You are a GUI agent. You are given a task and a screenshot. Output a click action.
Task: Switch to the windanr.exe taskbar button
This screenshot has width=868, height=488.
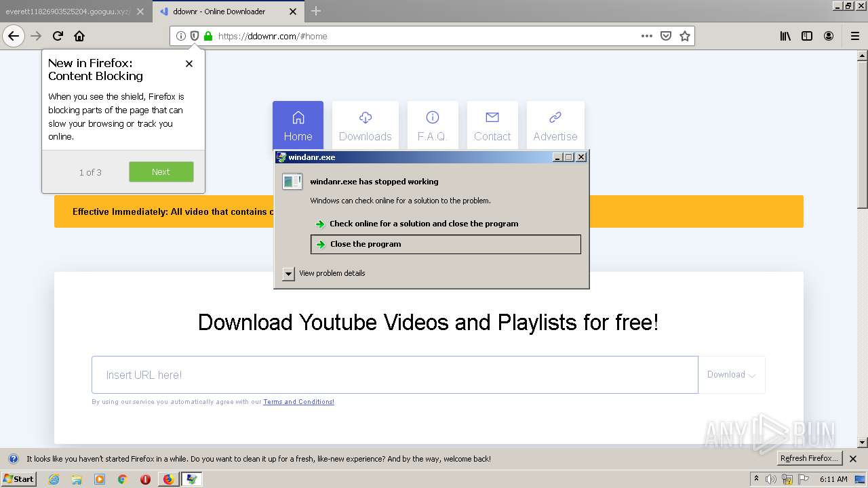(192, 479)
